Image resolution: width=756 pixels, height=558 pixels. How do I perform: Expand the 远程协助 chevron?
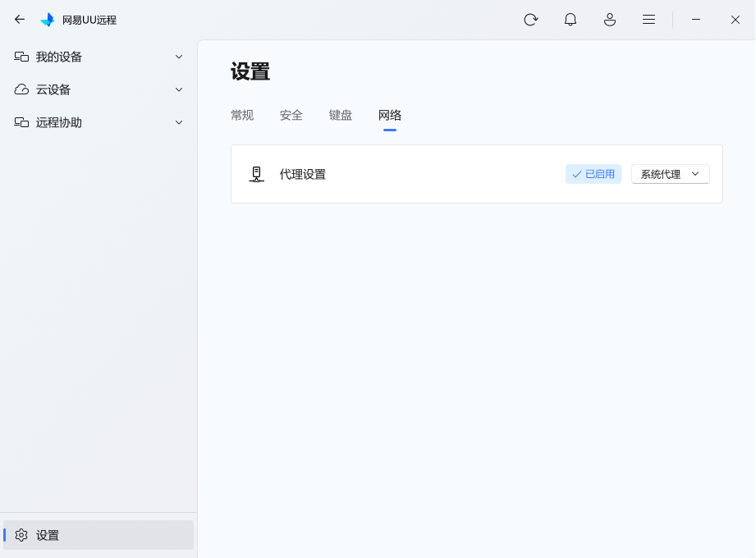point(179,122)
